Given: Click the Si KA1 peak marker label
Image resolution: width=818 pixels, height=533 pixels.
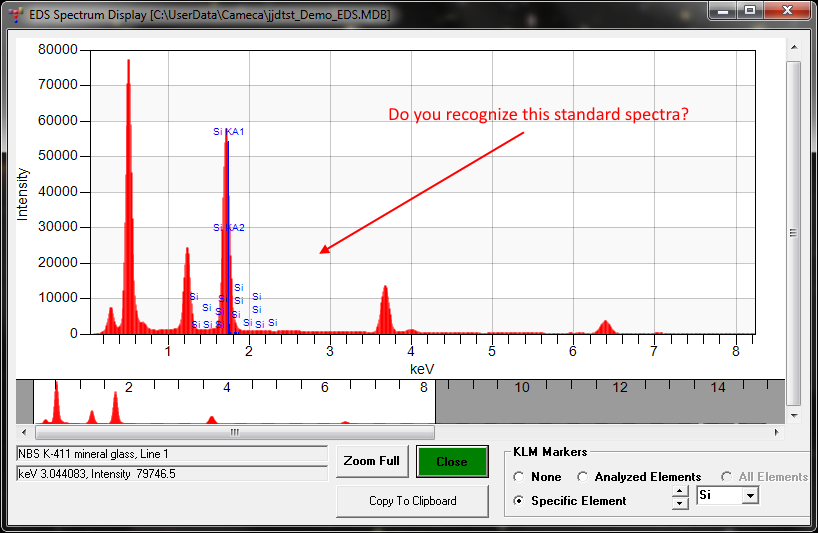Looking at the screenshot, I should coord(229,132).
